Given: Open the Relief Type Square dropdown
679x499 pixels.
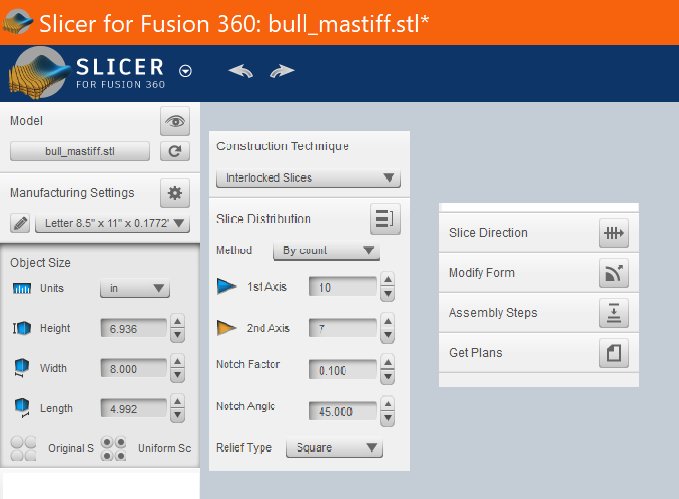Looking at the screenshot, I should (x=334, y=447).
